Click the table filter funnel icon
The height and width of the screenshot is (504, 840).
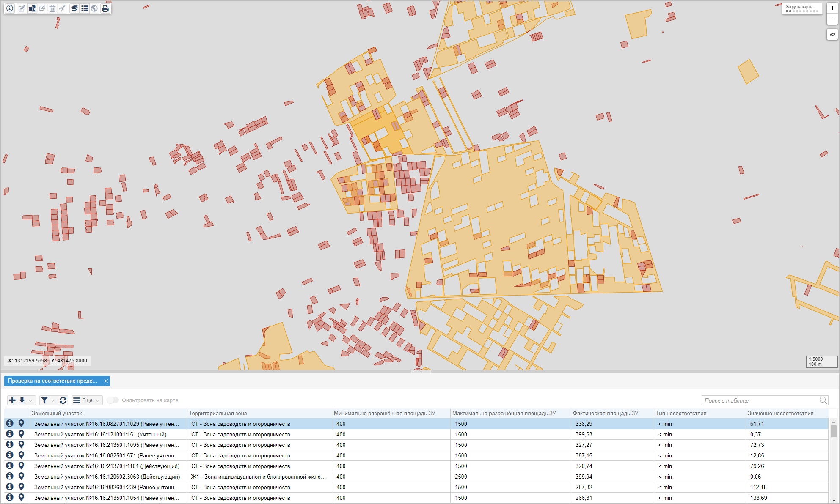[x=44, y=400]
